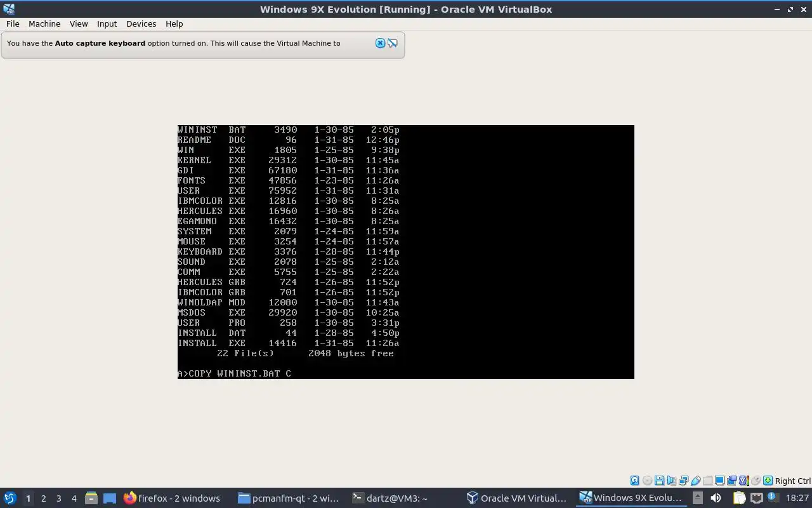Screen dimensions: 812x508
Task: Click the don't-show-again notification icon
Action: pos(393,43)
